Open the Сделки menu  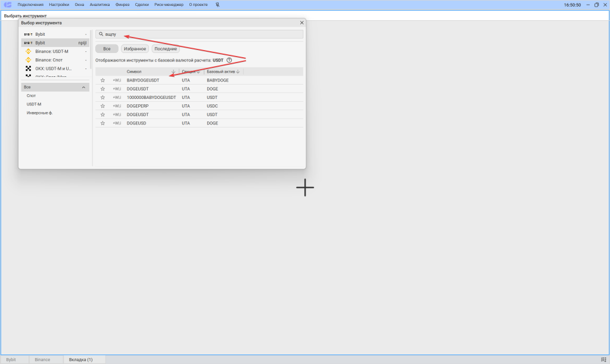(142, 5)
